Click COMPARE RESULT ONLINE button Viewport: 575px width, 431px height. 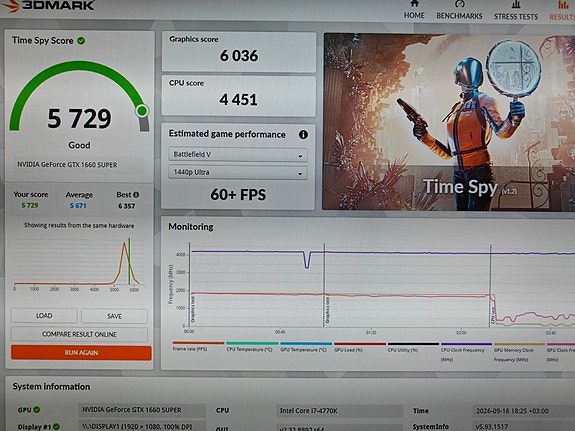click(x=80, y=334)
